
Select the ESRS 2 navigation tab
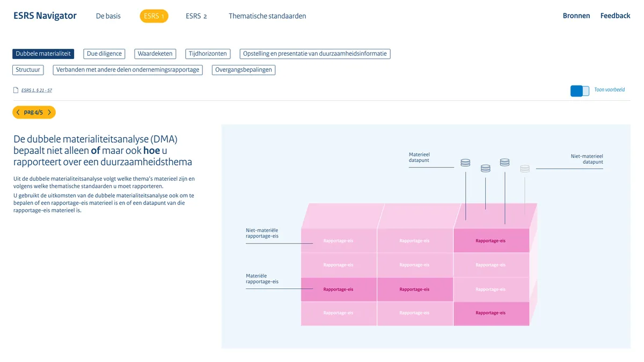196,16
